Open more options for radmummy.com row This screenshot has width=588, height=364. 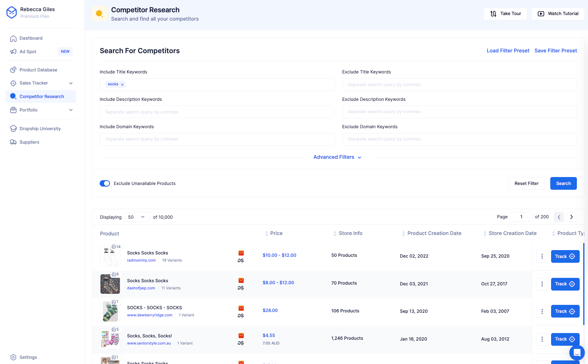542,256
